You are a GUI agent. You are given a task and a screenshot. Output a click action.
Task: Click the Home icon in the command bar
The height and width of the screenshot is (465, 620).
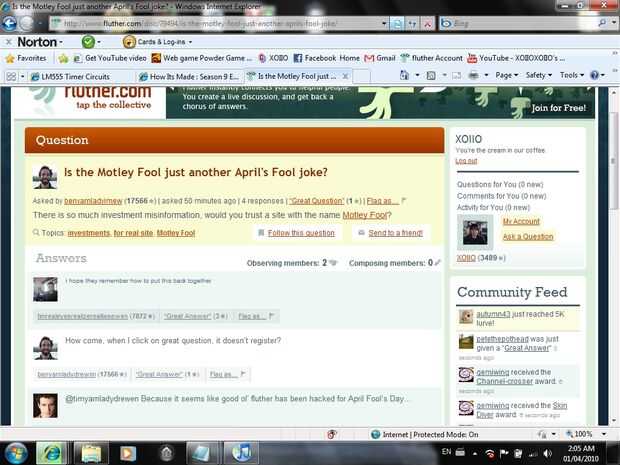(405, 75)
